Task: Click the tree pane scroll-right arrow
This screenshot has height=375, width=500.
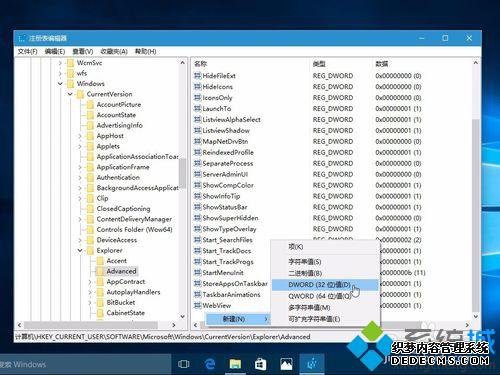Action: pyautogui.click(x=173, y=325)
